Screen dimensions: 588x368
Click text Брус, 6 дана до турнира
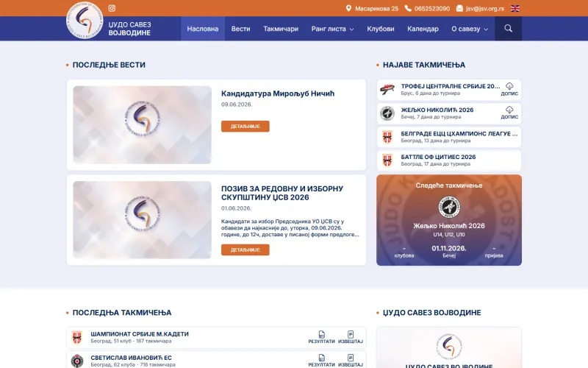[x=430, y=93]
